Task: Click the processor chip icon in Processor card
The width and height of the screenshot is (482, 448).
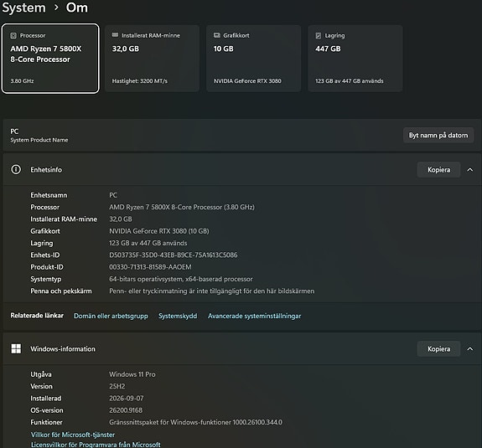Action: 13,36
